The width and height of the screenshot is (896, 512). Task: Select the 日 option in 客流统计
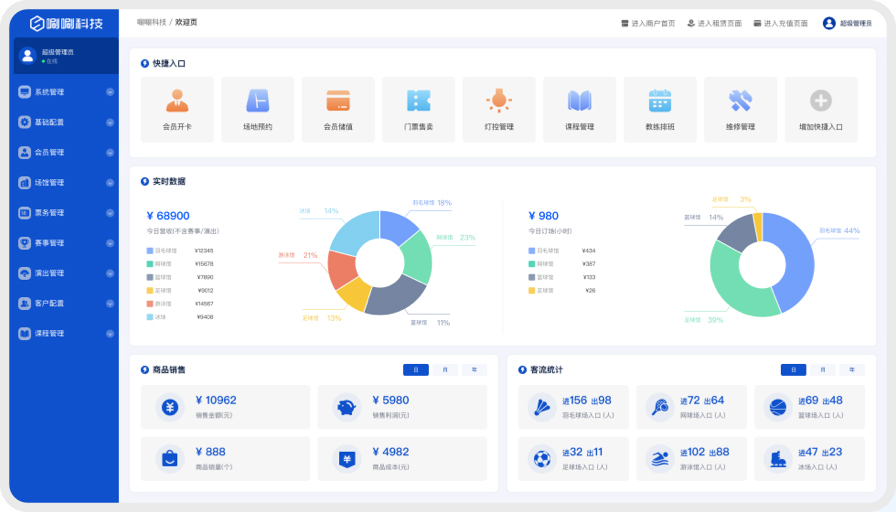794,370
